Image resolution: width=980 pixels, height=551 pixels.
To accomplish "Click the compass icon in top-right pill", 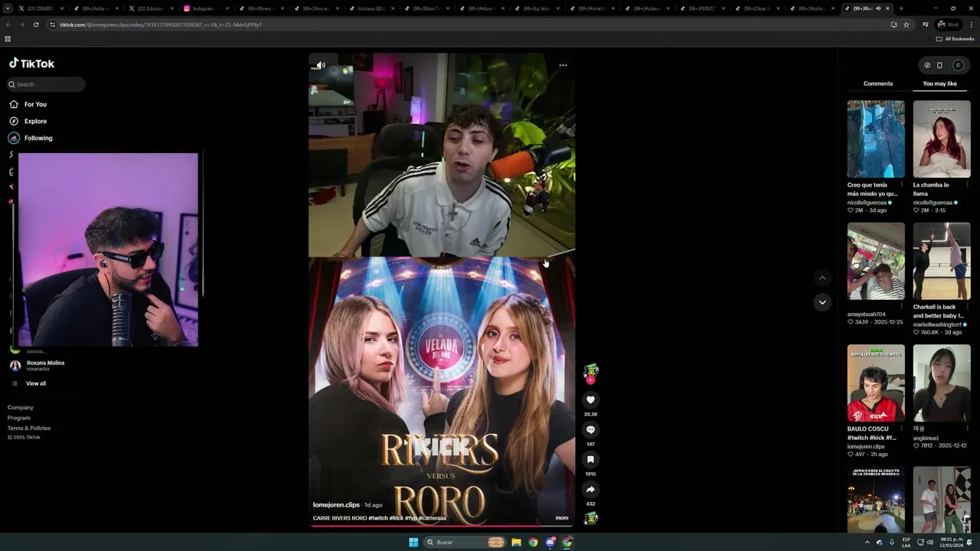I will pyautogui.click(x=927, y=65).
